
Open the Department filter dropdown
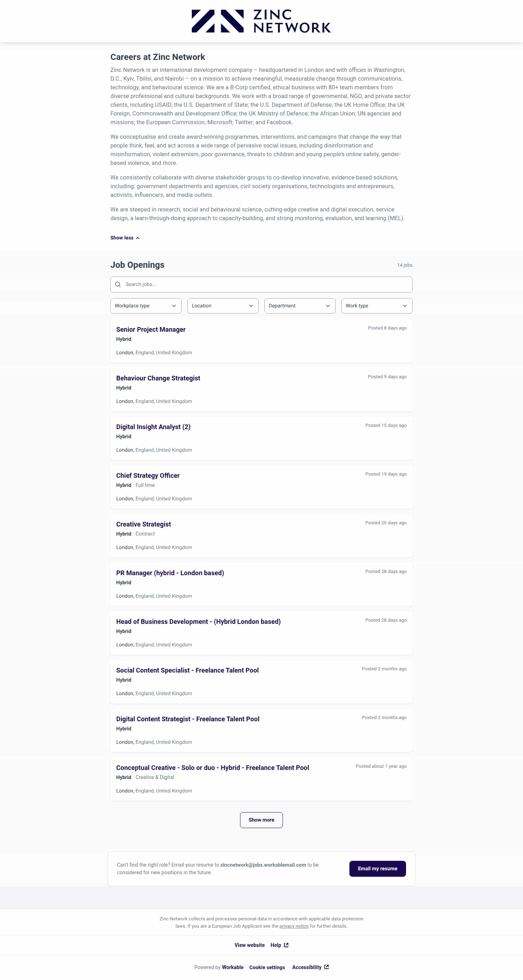(299, 306)
